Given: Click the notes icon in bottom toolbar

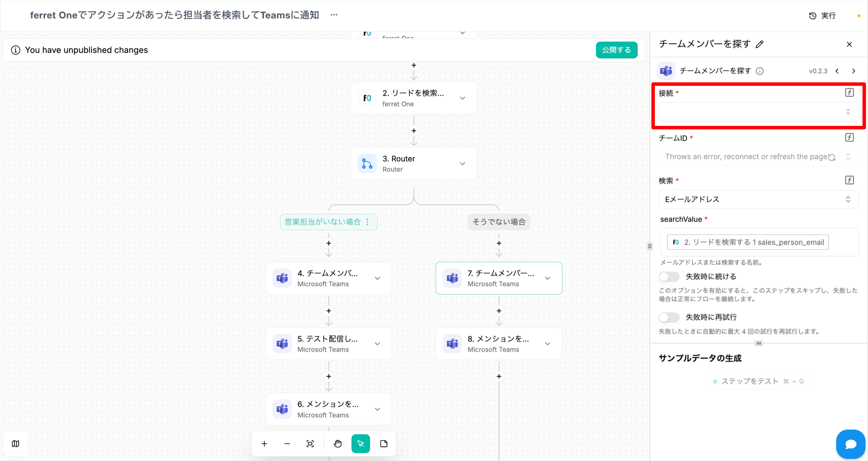Looking at the screenshot, I should tap(384, 444).
